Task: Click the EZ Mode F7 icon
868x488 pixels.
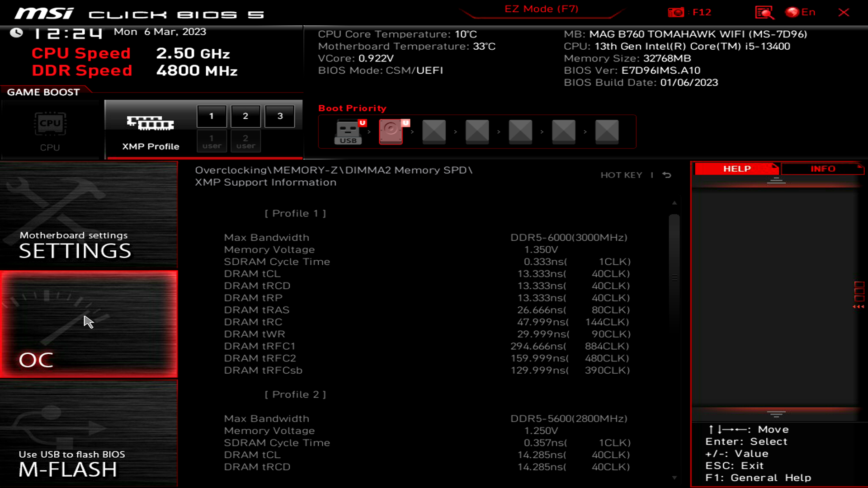Action: tap(541, 8)
